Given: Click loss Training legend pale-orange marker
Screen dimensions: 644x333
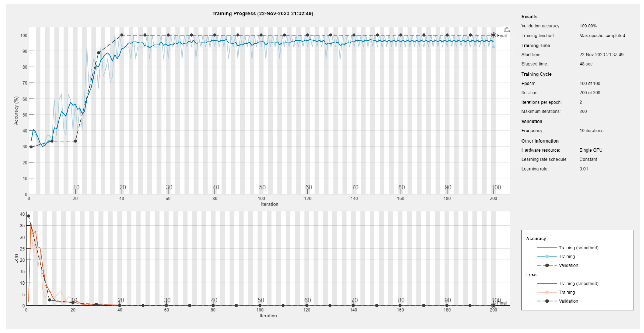Looking at the screenshot, I should [x=547, y=292].
